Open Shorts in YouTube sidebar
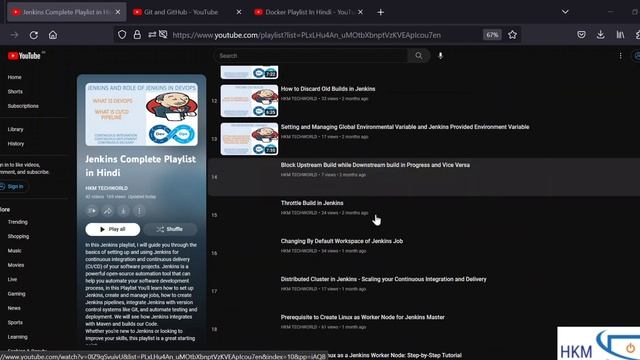 click(15, 91)
